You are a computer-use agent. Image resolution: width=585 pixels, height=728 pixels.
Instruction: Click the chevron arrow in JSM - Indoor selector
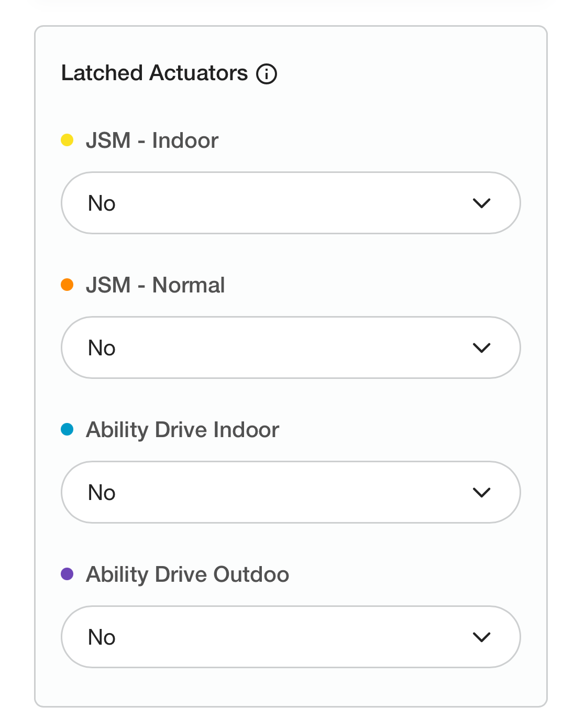[x=481, y=203]
